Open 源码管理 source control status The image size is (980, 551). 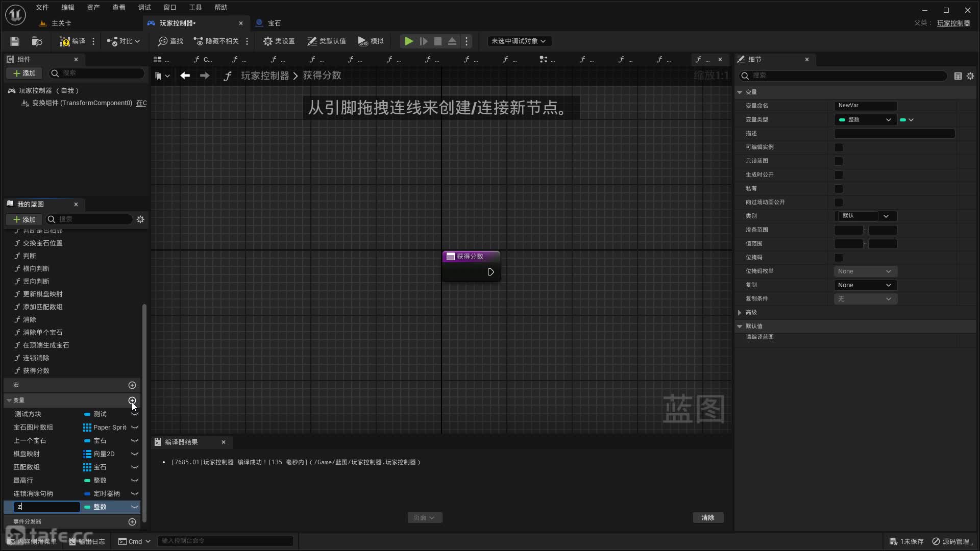[x=951, y=541]
